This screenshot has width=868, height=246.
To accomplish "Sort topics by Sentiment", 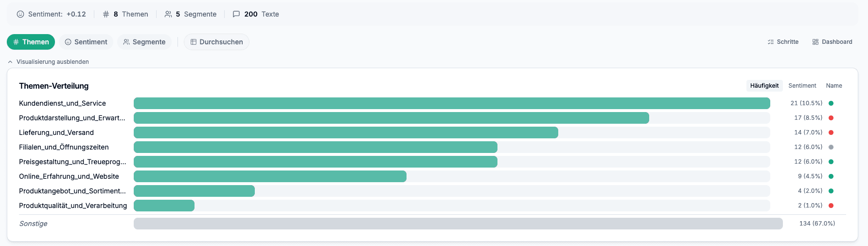I will [802, 86].
